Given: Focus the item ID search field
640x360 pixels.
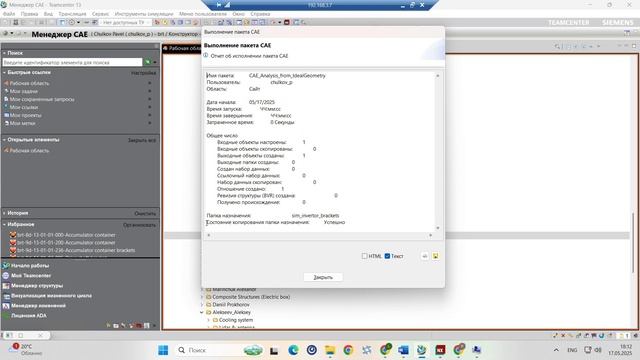Looking at the screenshot, I should coord(72,62).
